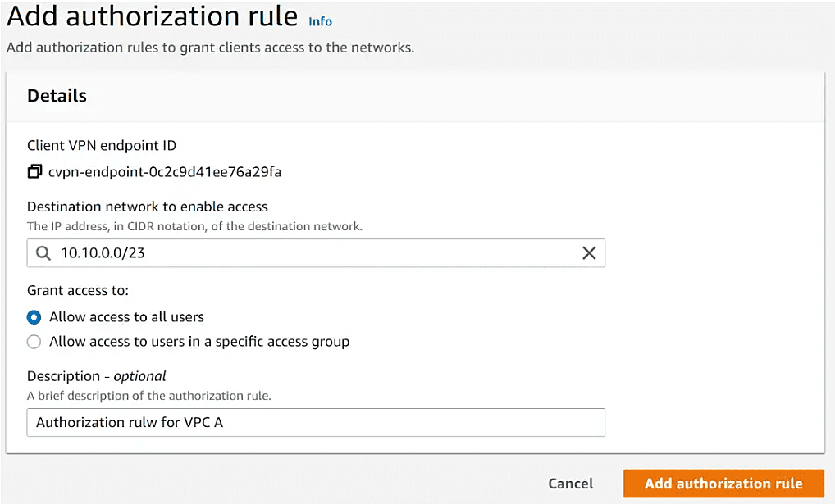This screenshot has height=504, width=835.
Task: Click the Description - optional label
Action: [97, 376]
